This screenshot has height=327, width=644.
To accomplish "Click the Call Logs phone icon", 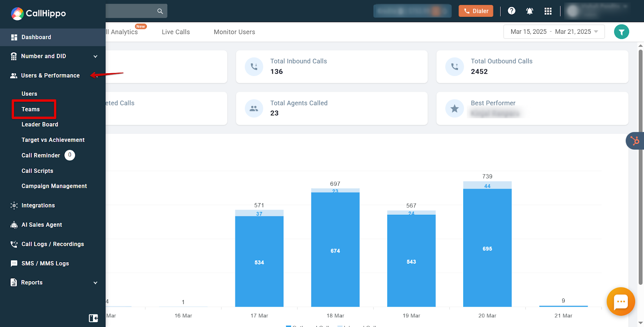I will 14,244.
